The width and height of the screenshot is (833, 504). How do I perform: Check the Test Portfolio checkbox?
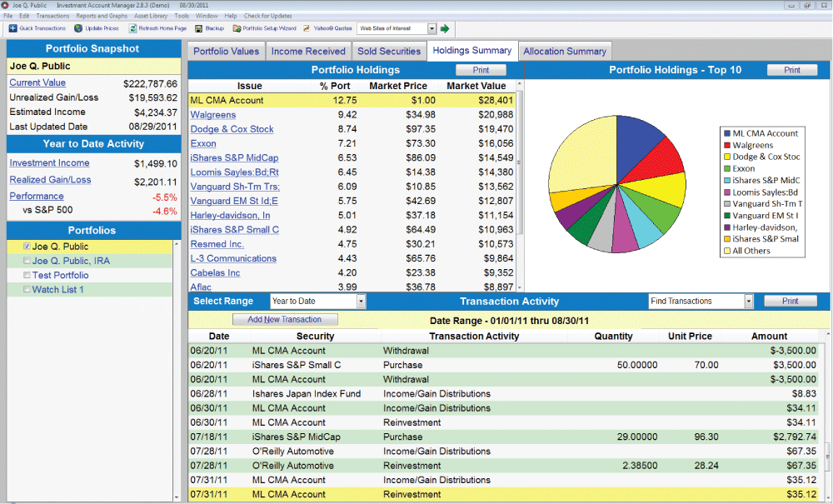tap(27, 275)
